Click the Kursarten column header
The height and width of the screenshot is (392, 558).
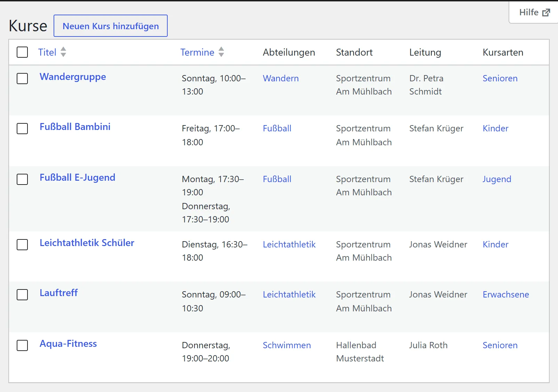tap(503, 52)
